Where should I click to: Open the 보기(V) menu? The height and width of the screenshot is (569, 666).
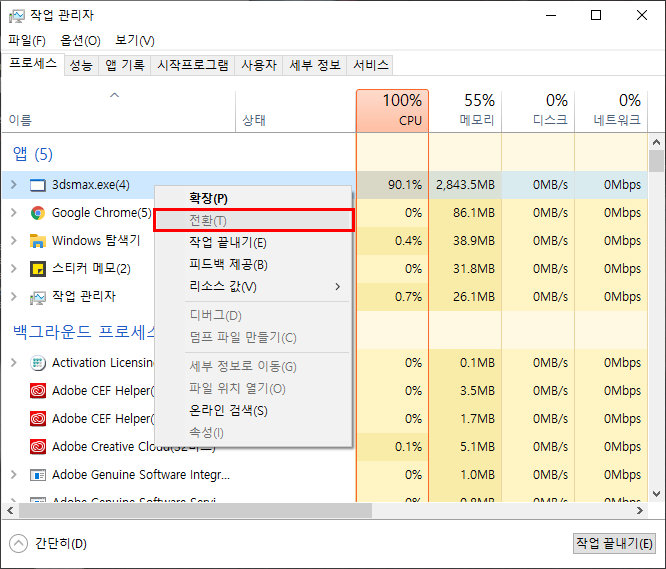coord(135,40)
